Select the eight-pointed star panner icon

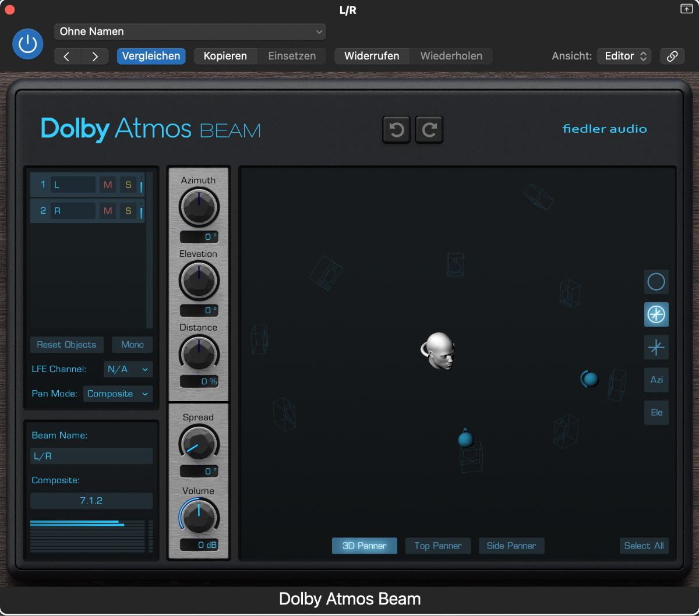[x=656, y=315]
